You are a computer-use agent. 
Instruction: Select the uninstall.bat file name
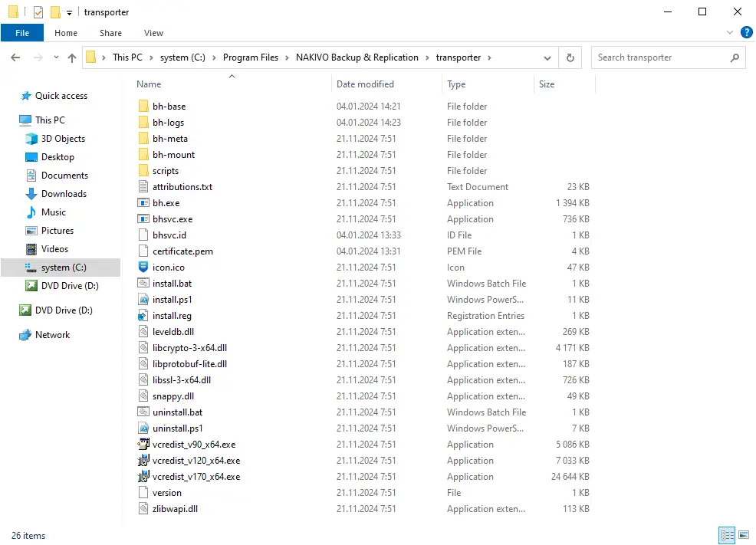click(177, 412)
